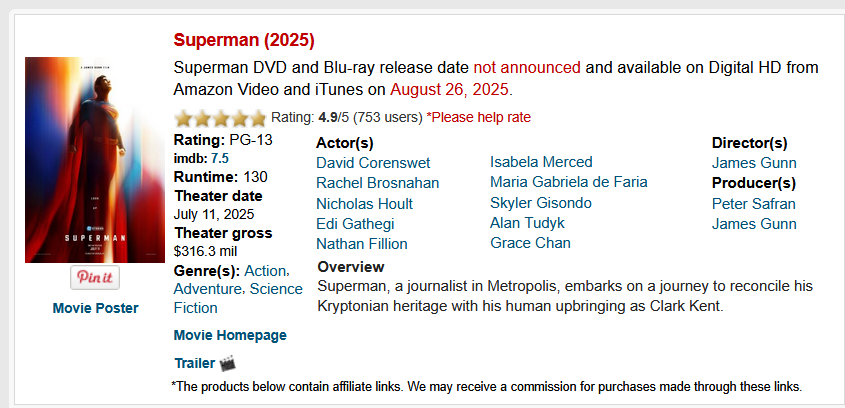845x408 pixels.
Task: Rate the movie with the fifth star
Action: point(258,117)
